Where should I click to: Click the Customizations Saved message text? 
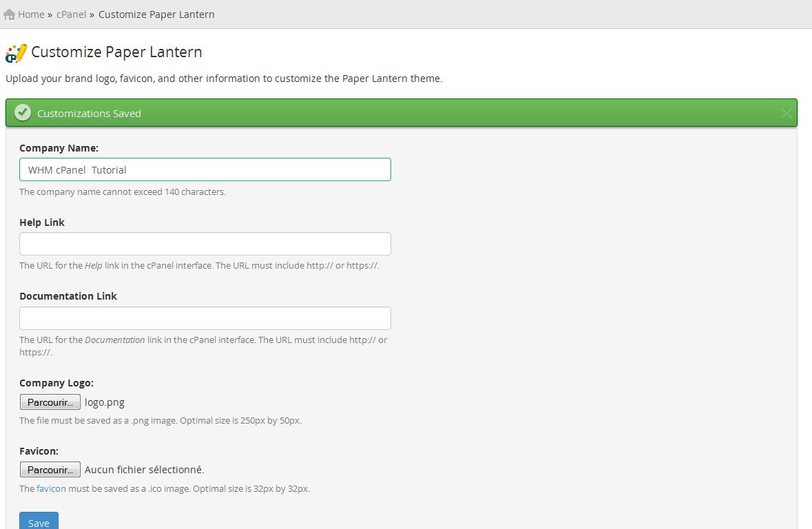point(89,114)
